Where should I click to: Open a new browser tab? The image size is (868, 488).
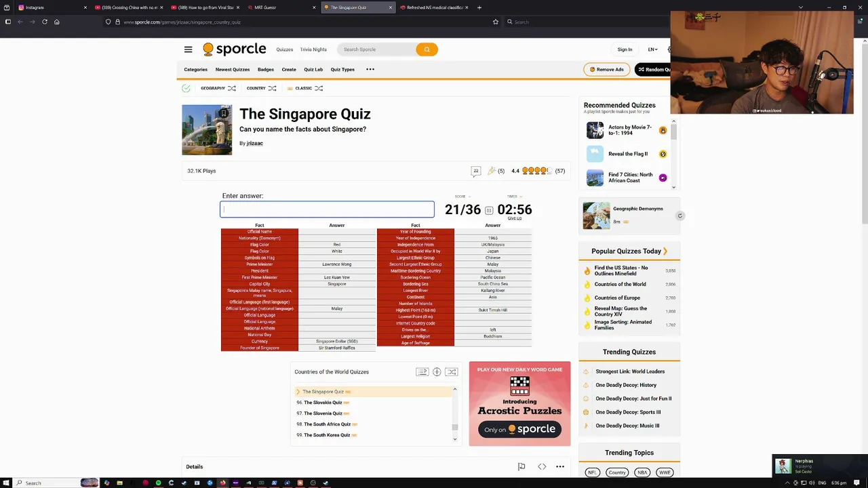(x=479, y=7)
